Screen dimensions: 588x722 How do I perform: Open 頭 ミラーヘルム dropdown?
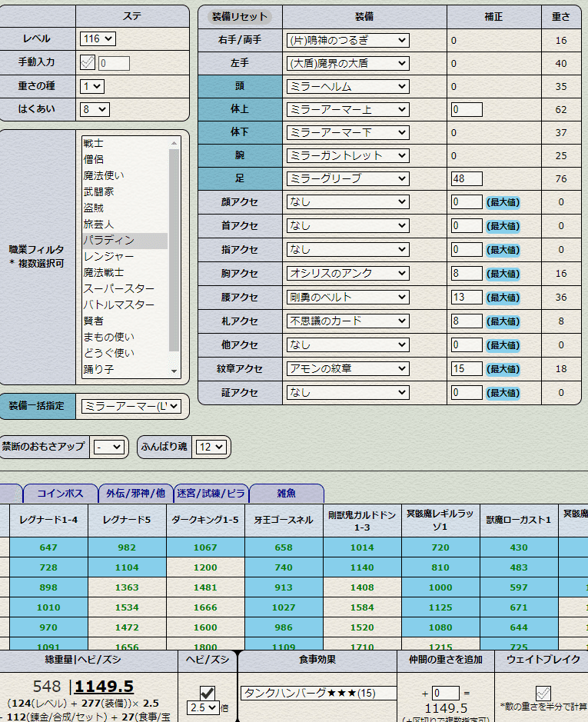coord(347,87)
